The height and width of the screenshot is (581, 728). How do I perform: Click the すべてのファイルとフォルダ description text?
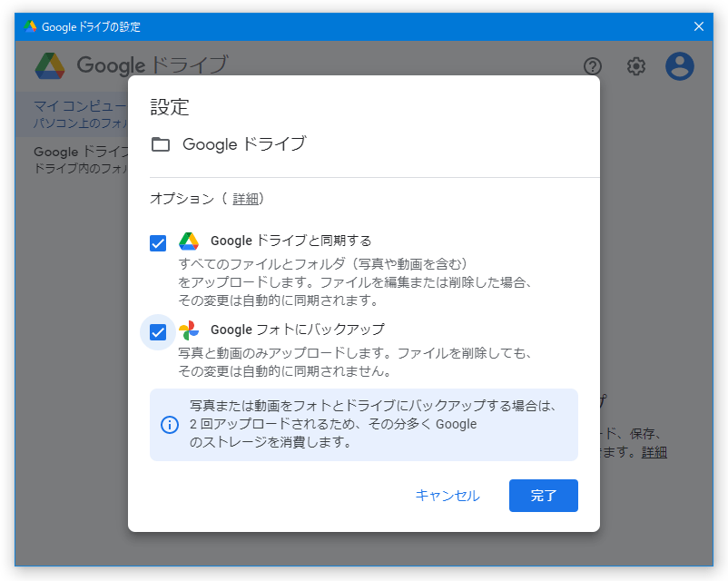click(355, 282)
